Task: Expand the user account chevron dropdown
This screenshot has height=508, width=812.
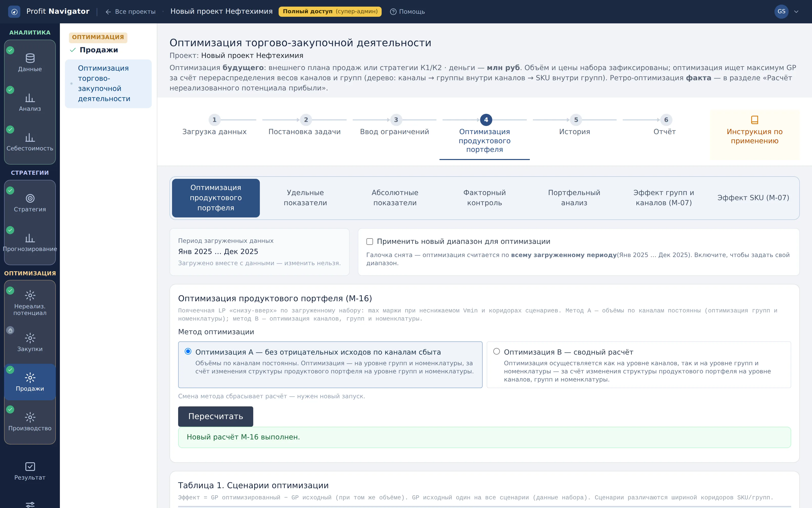Action: point(796,12)
